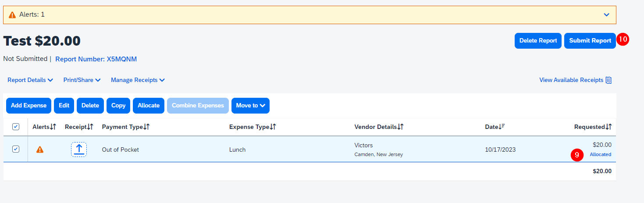Click the Allocated link

point(600,154)
